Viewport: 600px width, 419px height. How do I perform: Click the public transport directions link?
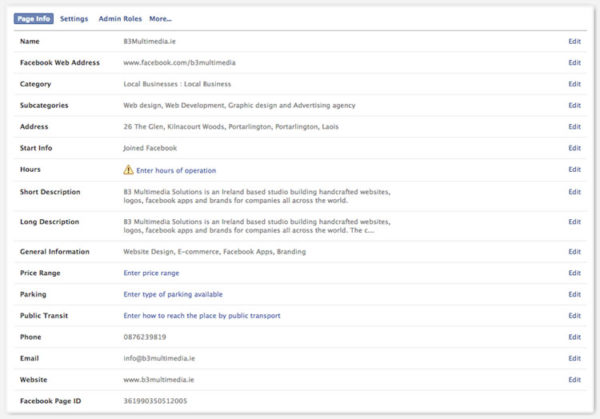(x=202, y=315)
